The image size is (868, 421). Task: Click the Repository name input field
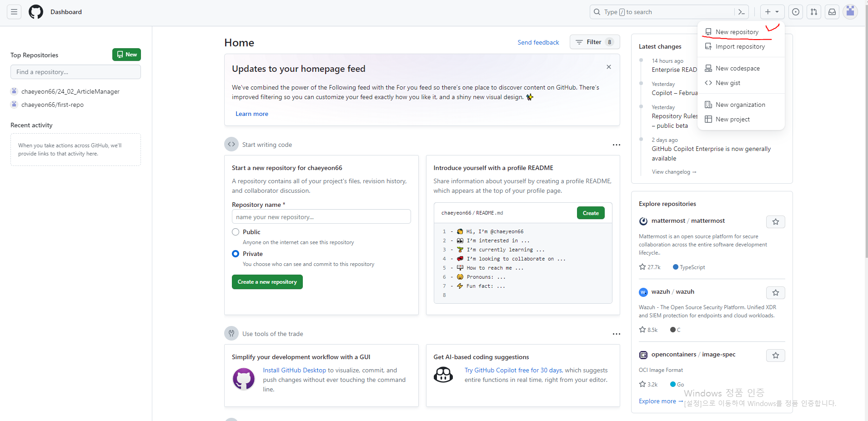tap(321, 217)
